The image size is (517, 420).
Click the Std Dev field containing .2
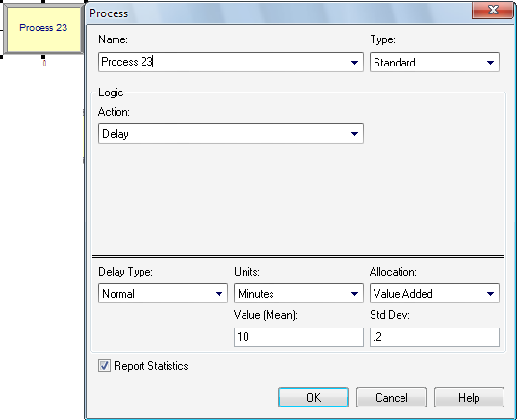[434, 337]
